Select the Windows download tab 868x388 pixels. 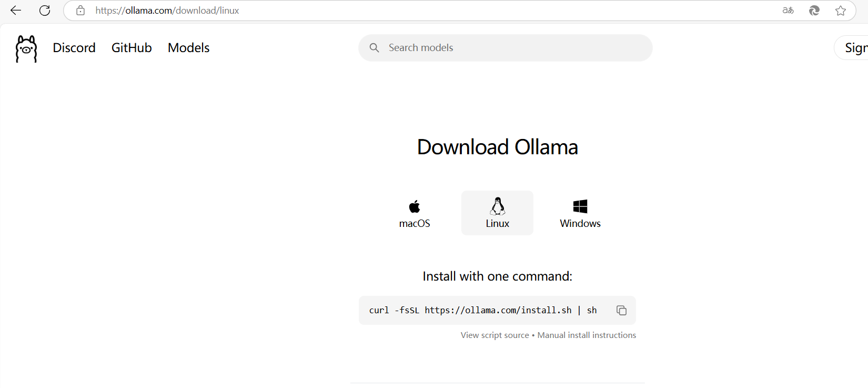580,213
